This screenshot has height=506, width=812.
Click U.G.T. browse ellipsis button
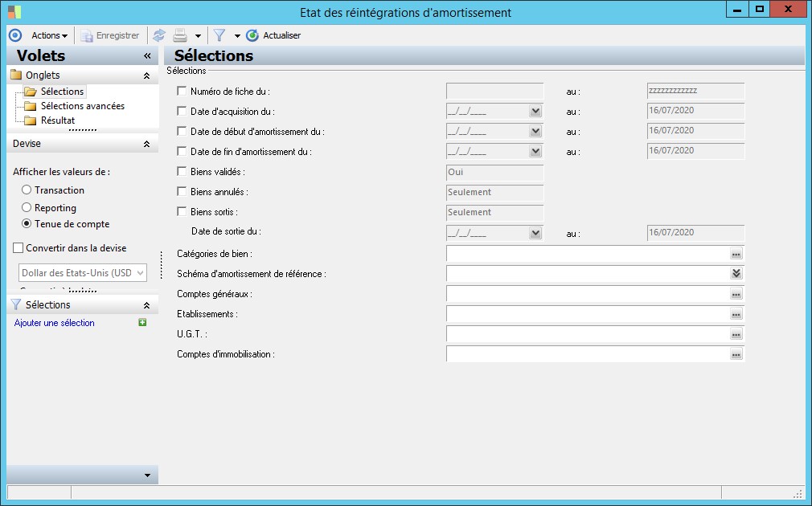pyautogui.click(x=736, y=334)
